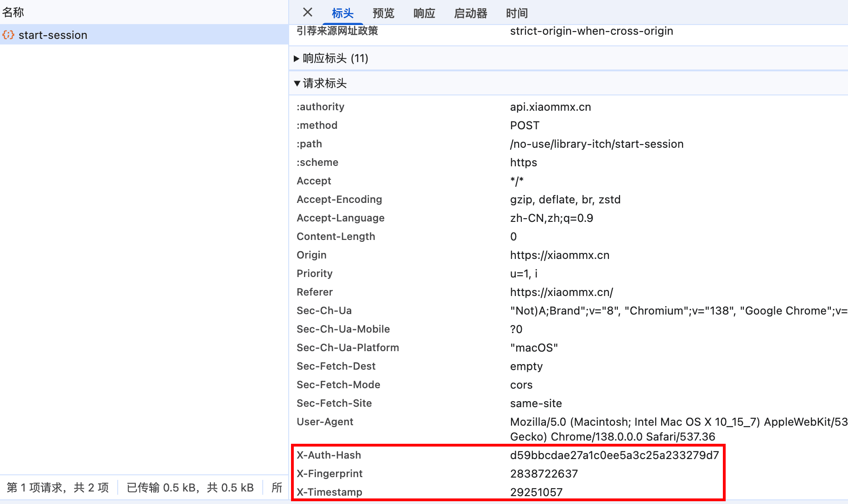Click the X-Auth-Hash header name
Image resolution: width=848 pixels, height=504 pixels.
(x=329, y=455)
